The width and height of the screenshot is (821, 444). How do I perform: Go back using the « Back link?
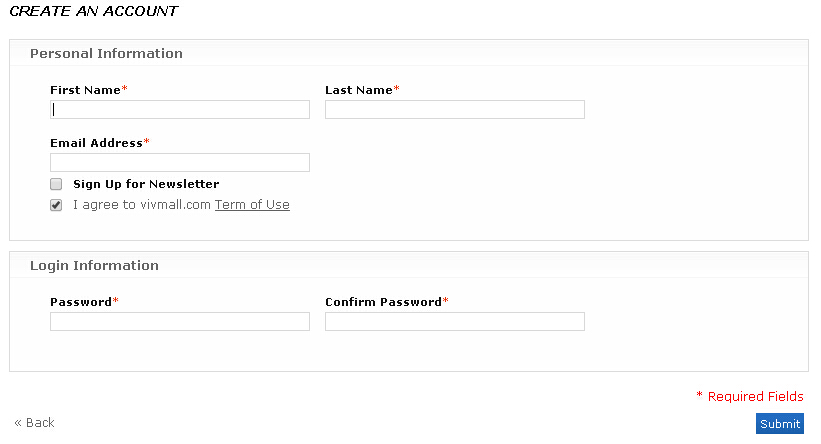(x=35, y=423)
